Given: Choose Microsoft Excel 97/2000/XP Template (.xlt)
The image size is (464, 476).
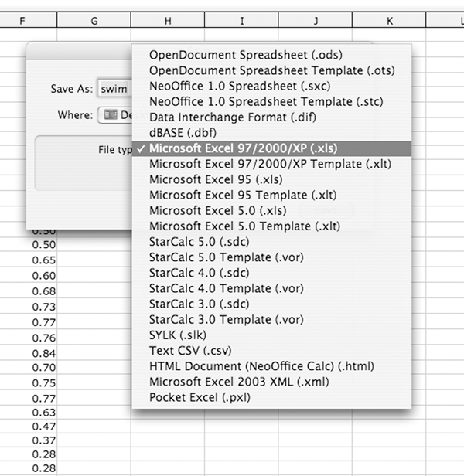Looking at the screenshot, I should coord(270,164).
